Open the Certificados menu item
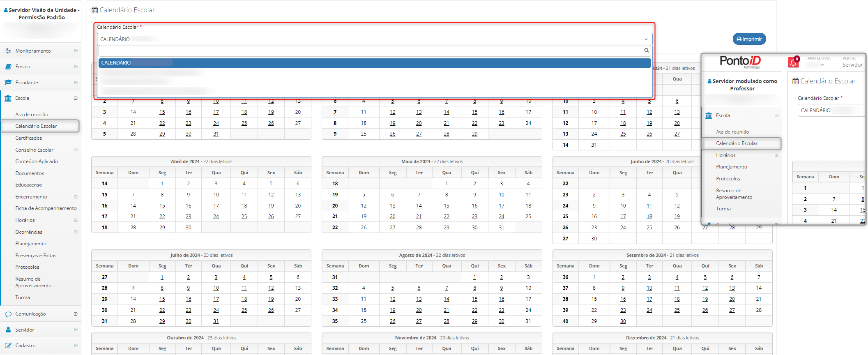This screenshot has width=868, height=355. [x=29, y=138]
